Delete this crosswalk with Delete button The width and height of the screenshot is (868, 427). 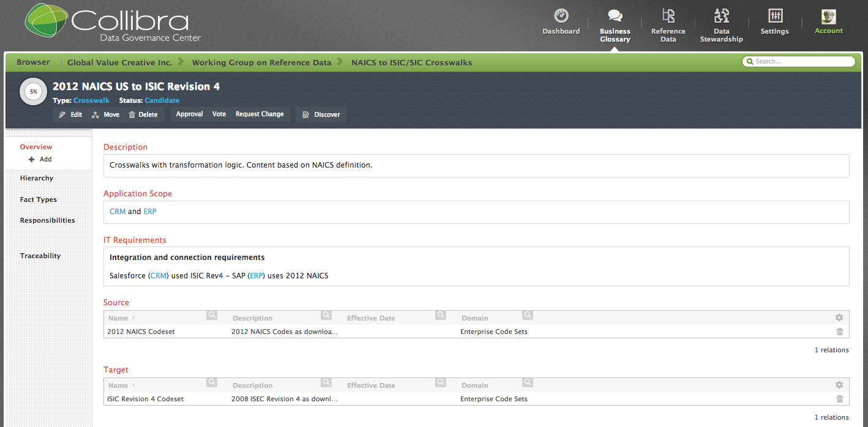[x=143, y=114]
